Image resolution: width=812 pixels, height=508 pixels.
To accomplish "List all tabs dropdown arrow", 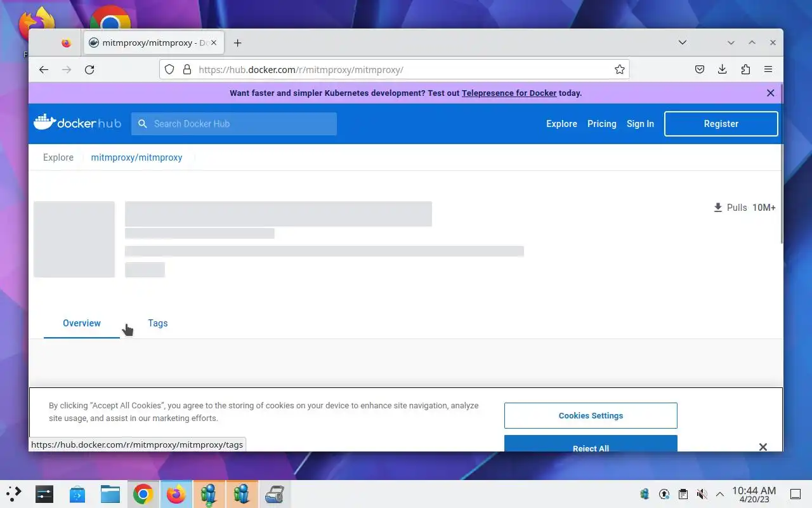I will (683, 43).
